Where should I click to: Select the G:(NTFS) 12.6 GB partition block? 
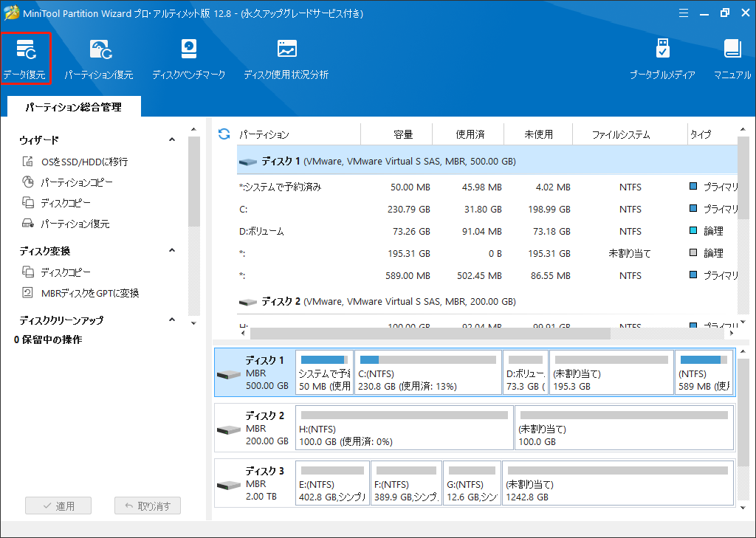coord(472,483)
